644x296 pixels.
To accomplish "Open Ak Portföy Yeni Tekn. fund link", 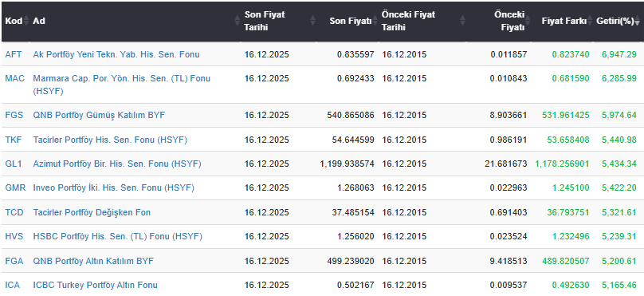I will [x=116, y=54].
